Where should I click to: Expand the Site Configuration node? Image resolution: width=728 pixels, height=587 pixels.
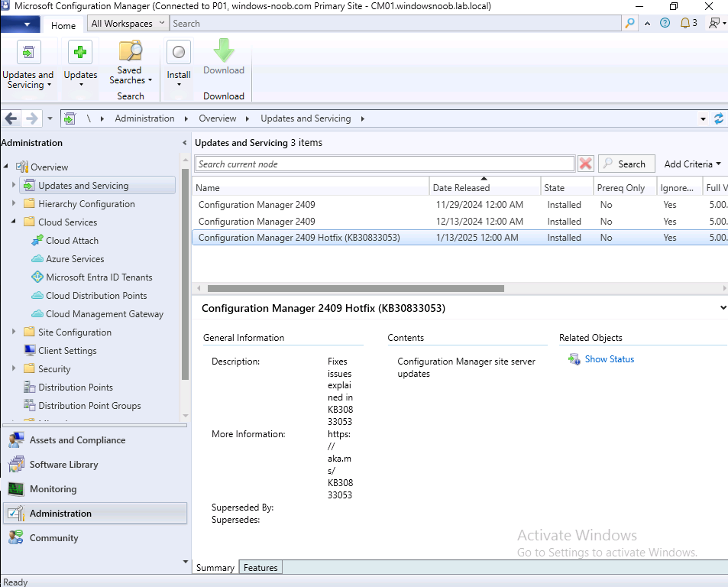[x=14, y=332]
